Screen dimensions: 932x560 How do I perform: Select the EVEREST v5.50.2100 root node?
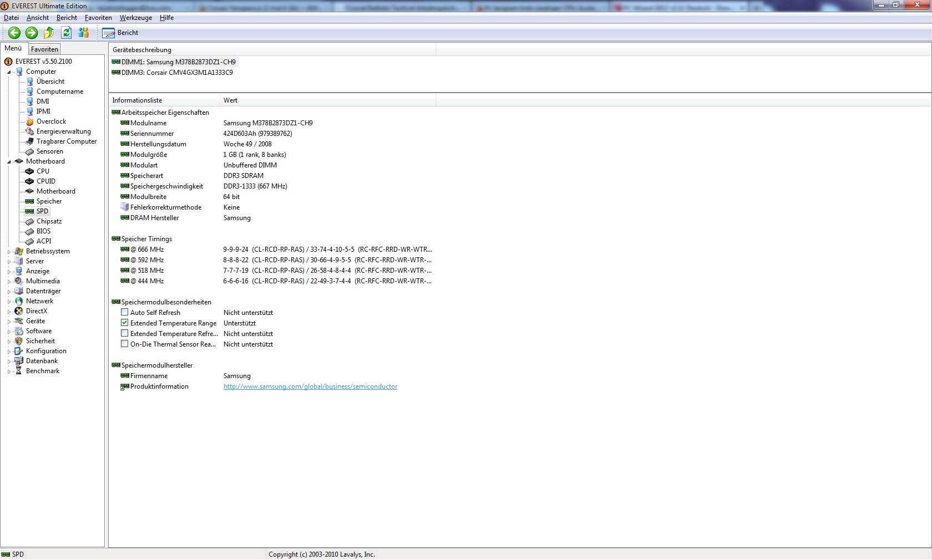(x=44, y=62)
